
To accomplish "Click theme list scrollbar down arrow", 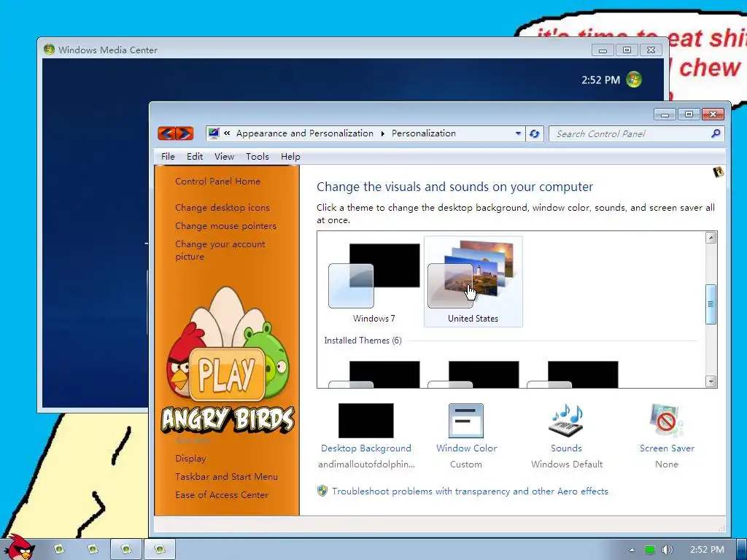I will click(x=711, y=381).
